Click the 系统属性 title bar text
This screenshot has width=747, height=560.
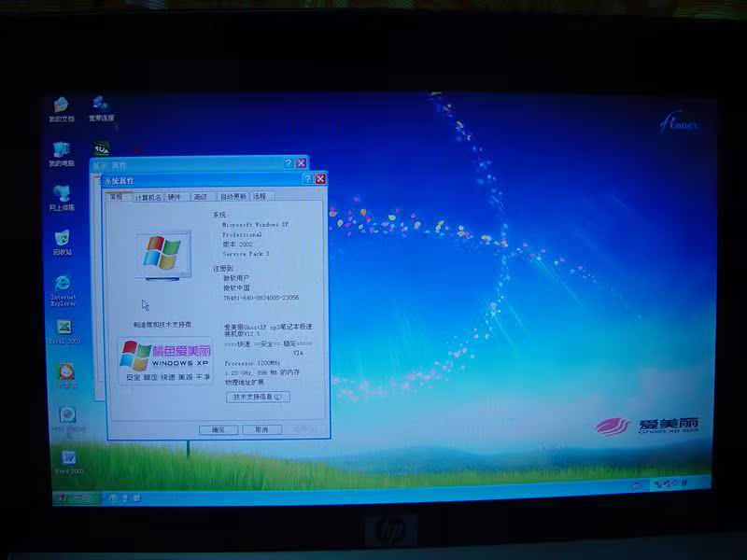coord(120,181)
